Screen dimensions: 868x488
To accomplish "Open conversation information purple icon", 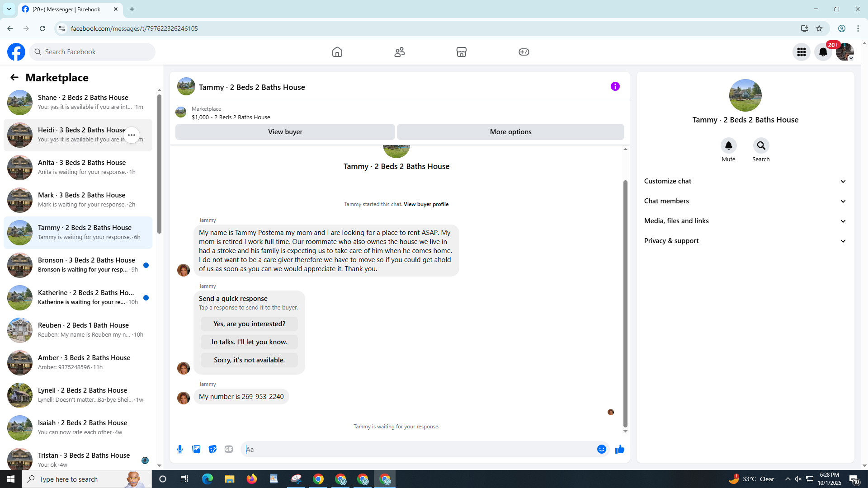I will pyautogui.click(x=615, y=86).
